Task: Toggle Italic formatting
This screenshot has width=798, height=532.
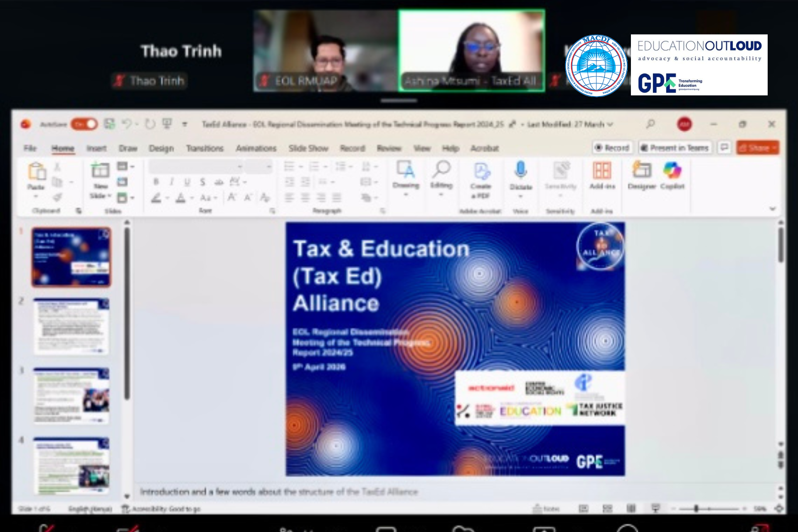Action: pyautogui.click(x=171, y=182)
